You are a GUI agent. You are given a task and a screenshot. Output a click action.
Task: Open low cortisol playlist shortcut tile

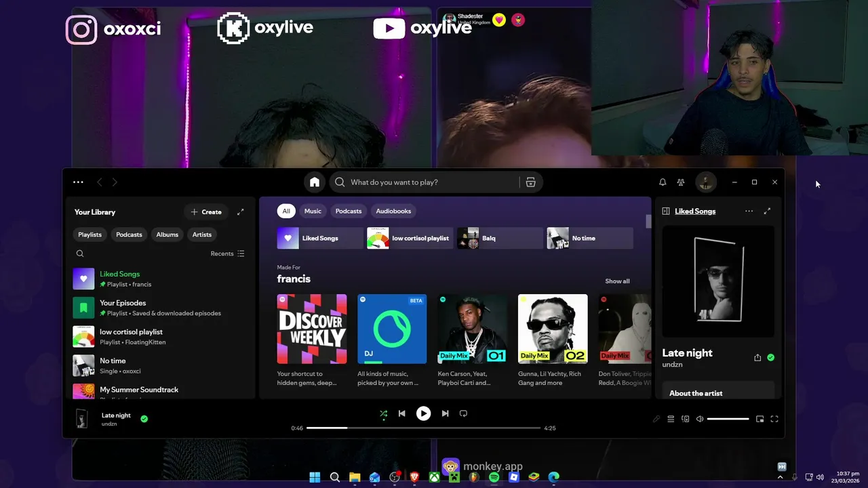point(410,238)
